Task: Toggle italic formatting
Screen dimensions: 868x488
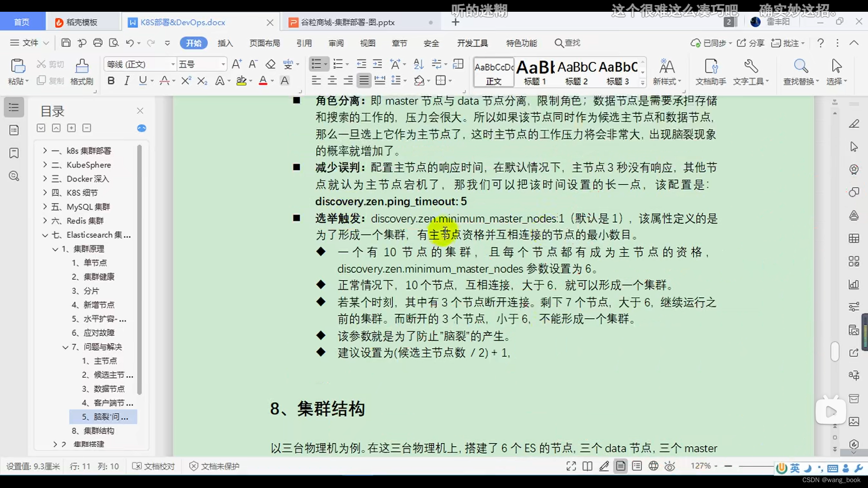Action: coord(127,80)
